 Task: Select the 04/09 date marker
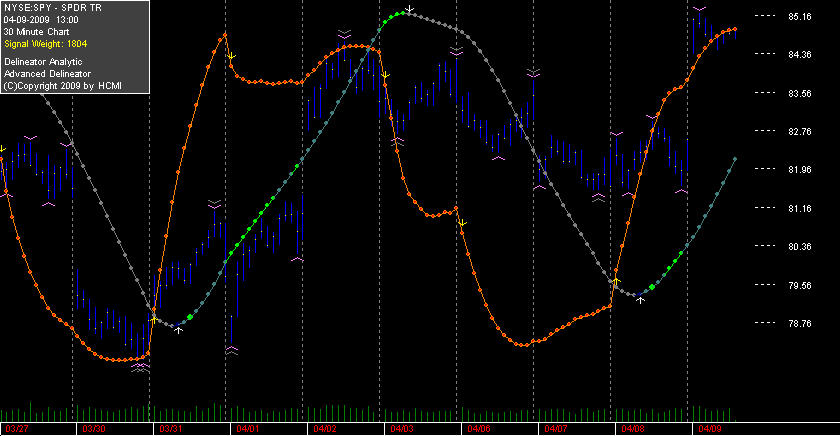710,429
